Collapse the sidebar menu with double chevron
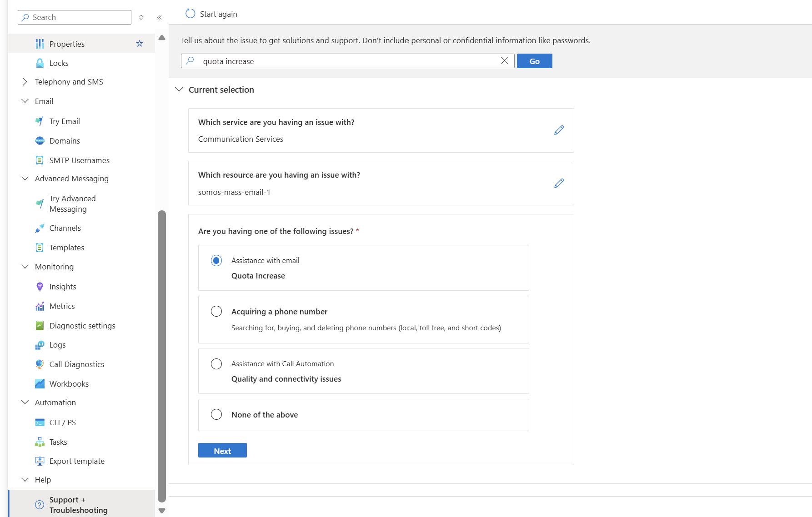Screen dimensions: 812x517 [x=159, y=17]
